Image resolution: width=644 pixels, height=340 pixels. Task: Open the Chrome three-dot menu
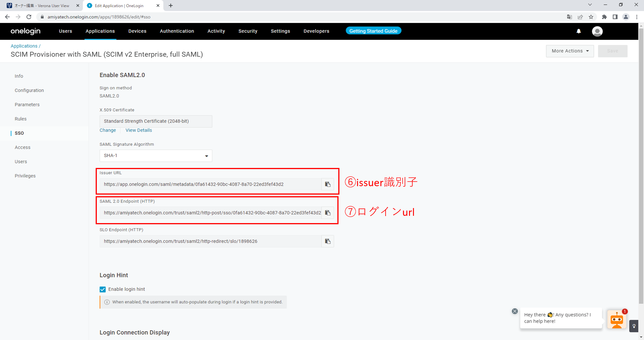pyautogui.click(x=637, y=17)
